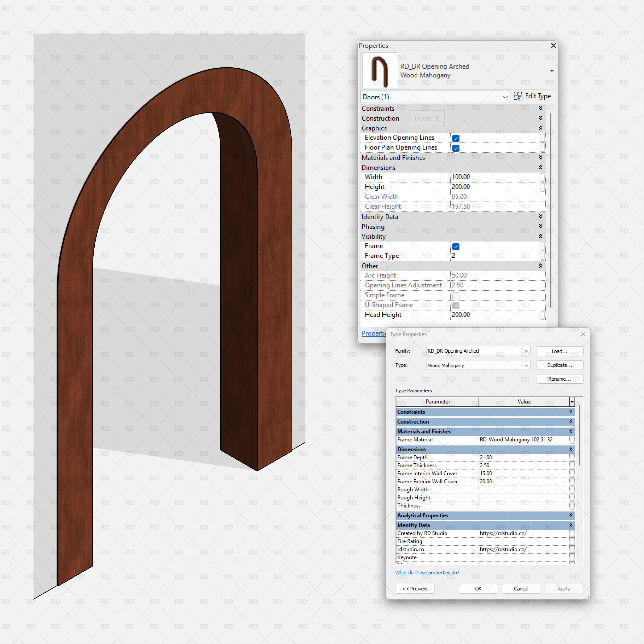
Task: Open the Doors (1) type selector dropdown
Action: pyautogui.click(x=505, y=97)
